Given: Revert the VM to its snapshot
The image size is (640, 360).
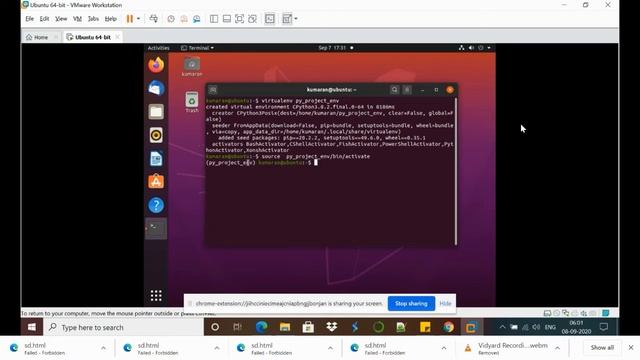Looking at the screenshot, I should pyautogui.click(x=184, y=19).
